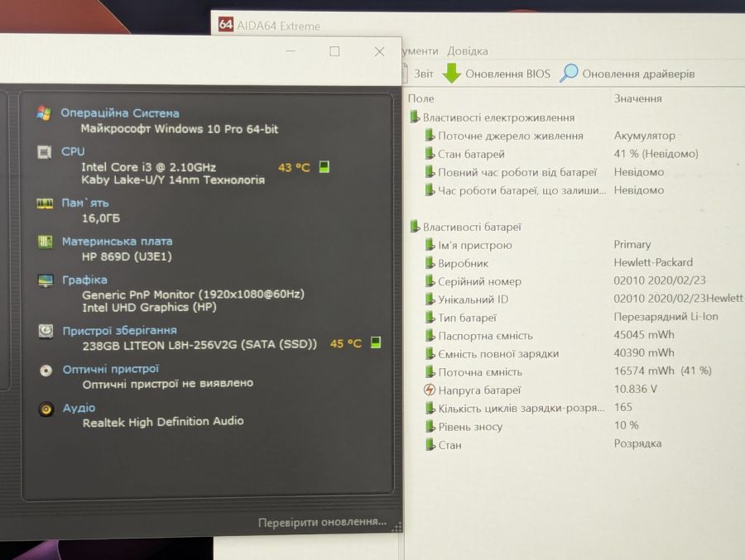Screen dimensions: 745x560
Task: Click the battery icon beside Стан row
Action: 430,444
